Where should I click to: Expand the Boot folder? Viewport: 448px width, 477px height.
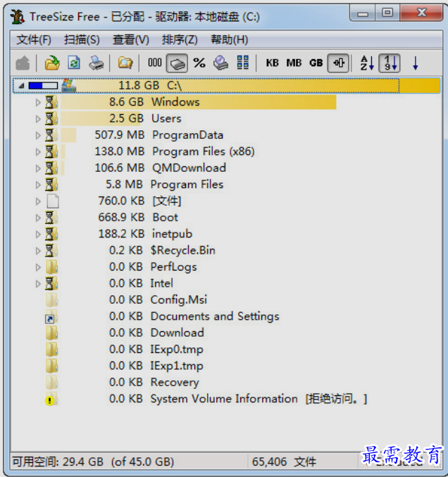[x=38, y=218]
